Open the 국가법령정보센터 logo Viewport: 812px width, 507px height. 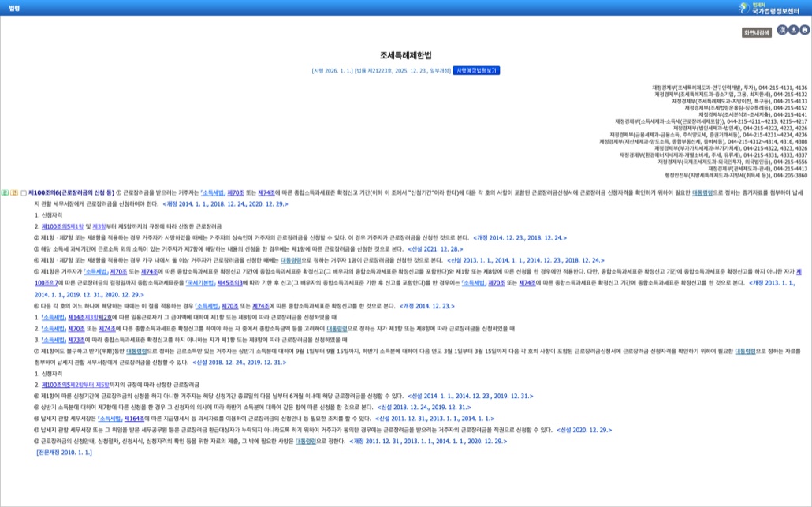(x=769, y=8)
